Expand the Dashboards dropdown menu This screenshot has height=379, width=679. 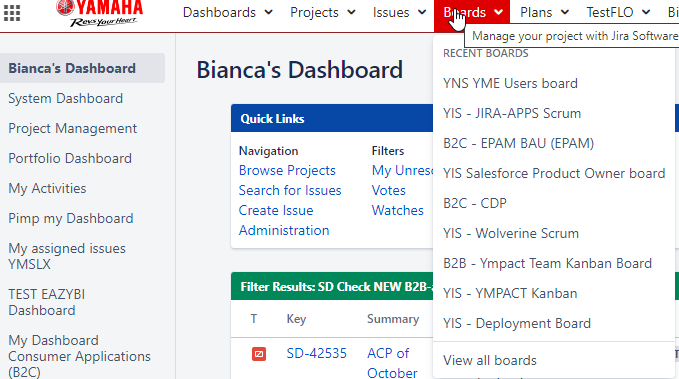point(228,13)
